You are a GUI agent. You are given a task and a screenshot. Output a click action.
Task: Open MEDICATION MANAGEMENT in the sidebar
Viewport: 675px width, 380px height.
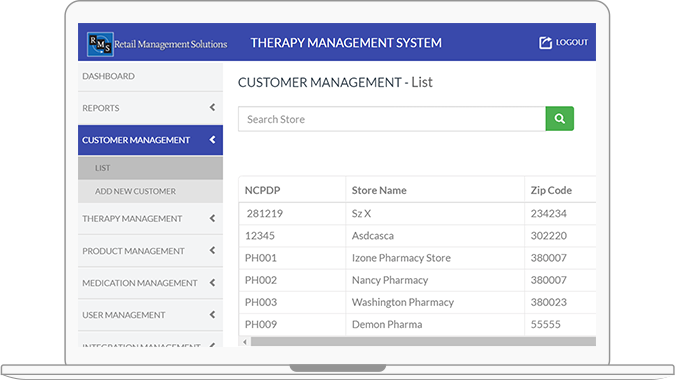tap(150, 283)
